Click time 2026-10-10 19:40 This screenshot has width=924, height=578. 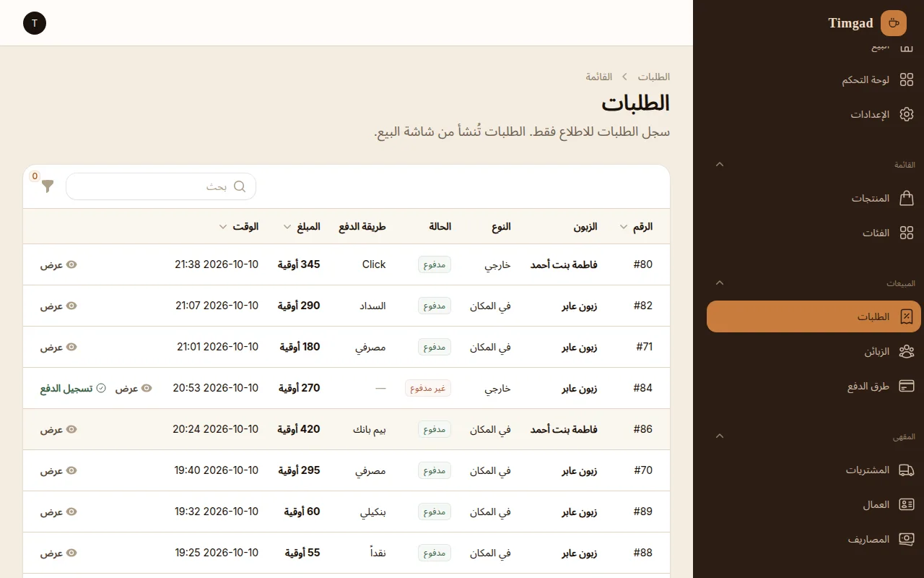point(217,470)
